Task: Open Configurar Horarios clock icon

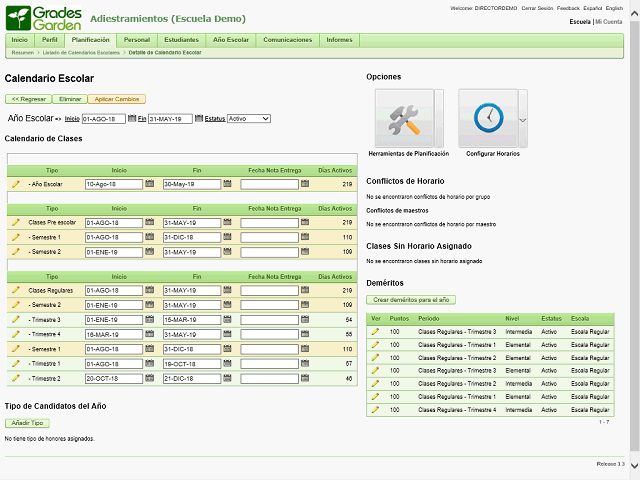Action: (488, 119)
